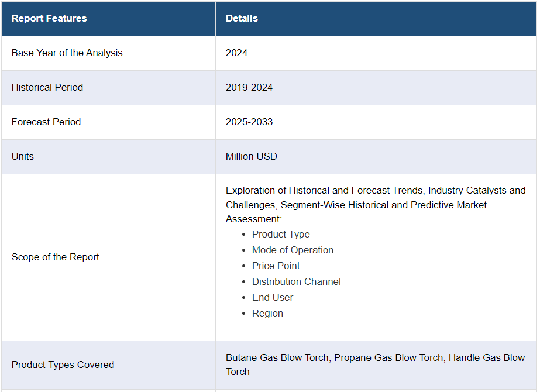Select the Units row label
Screen dimensions: 540x392
[23, 156]
